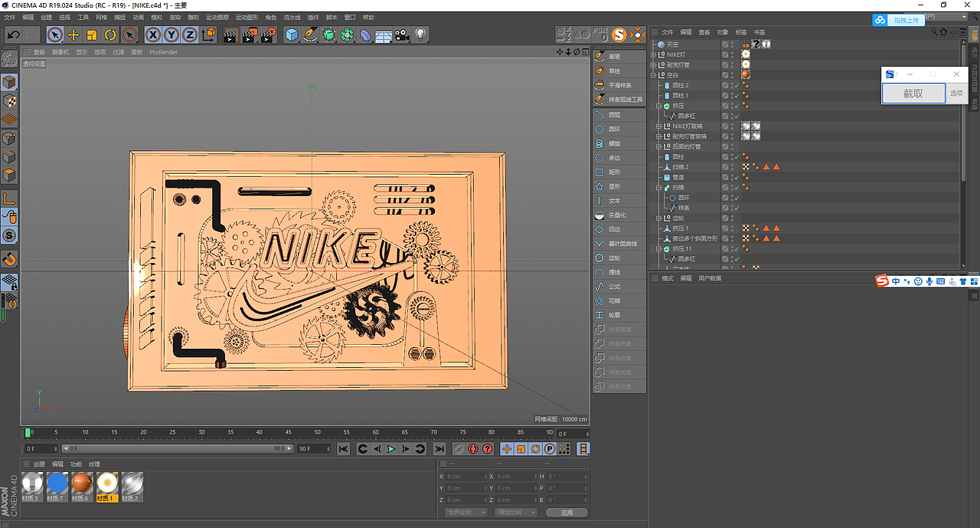Toggle Z axis lock
Screen dimensions: 980x528
[189, 34]
